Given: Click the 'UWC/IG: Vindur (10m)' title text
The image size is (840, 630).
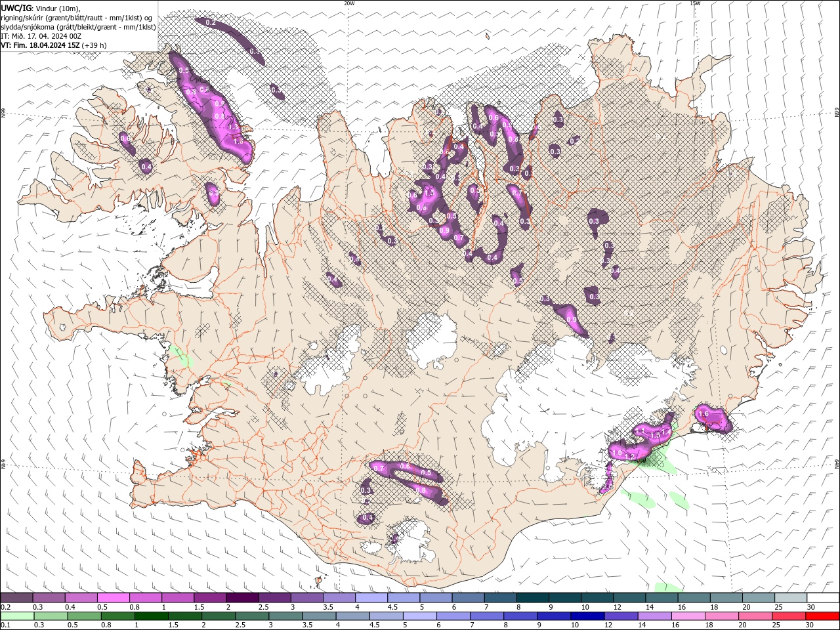Looking at the screenshot, I should (41, 8).
